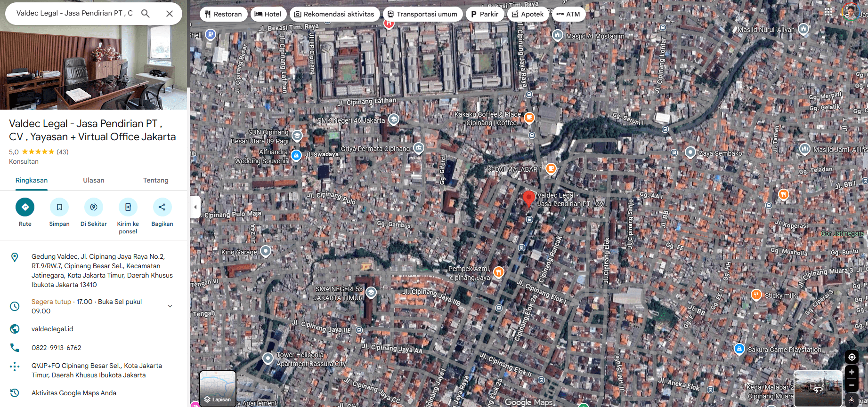868x407 pixels.
Task: Click the hours text 'Segera tutup'
Action: (51, 302)
